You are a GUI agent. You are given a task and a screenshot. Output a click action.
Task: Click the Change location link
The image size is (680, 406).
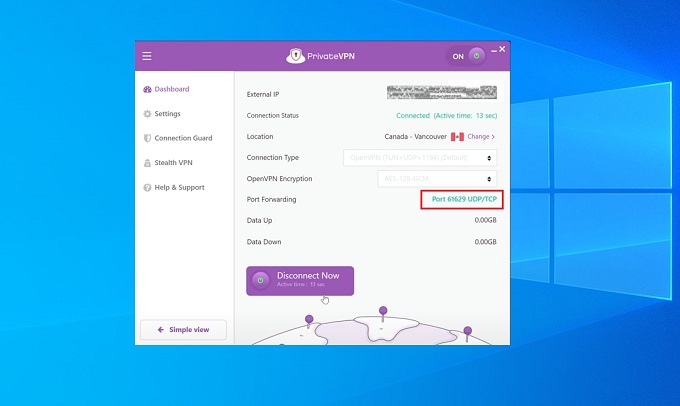tap(481, 137)
